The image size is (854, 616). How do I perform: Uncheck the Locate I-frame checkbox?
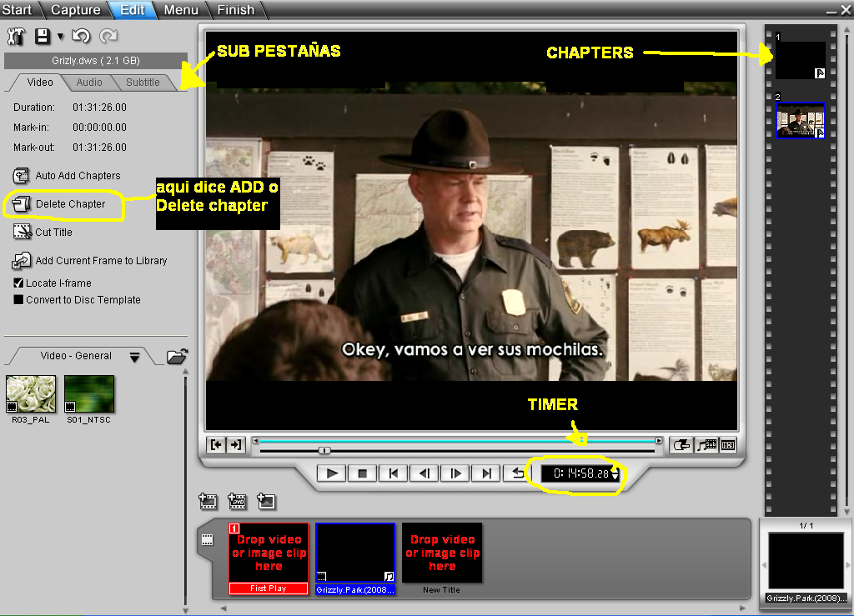[18, 283]
